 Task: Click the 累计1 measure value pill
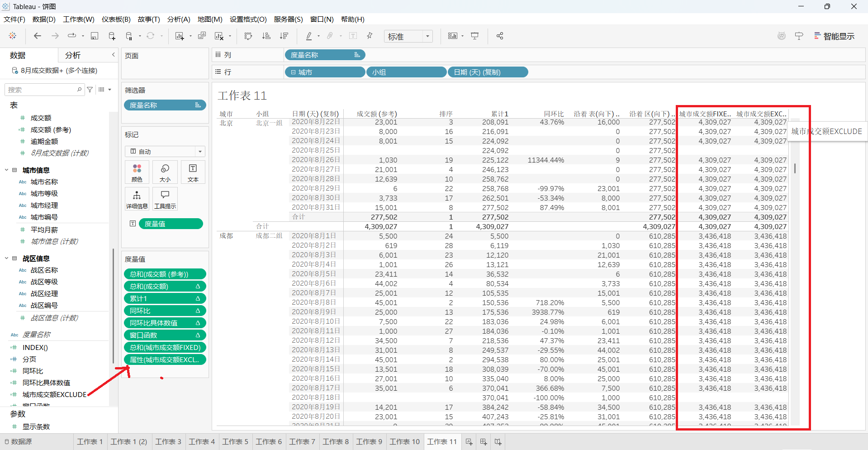(x=165, y=298)
